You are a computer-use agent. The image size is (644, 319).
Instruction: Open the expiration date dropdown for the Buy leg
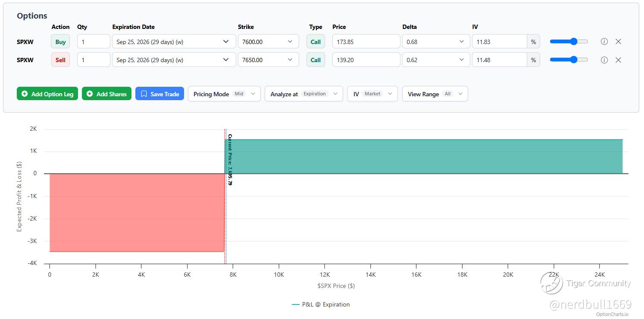pos(174,42)
